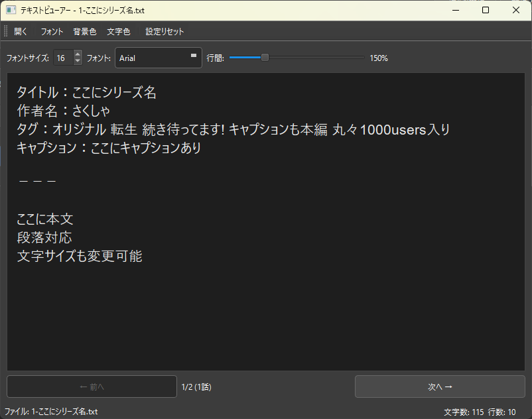This screenshot has width=532, height=419.
Task: Decrease font size with down arrow
Action: [78, 62]
